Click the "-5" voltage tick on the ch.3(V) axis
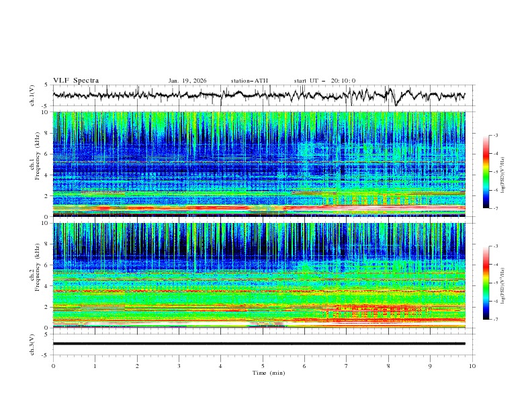Viewport: 532px width, 411px height. point(45,355)
